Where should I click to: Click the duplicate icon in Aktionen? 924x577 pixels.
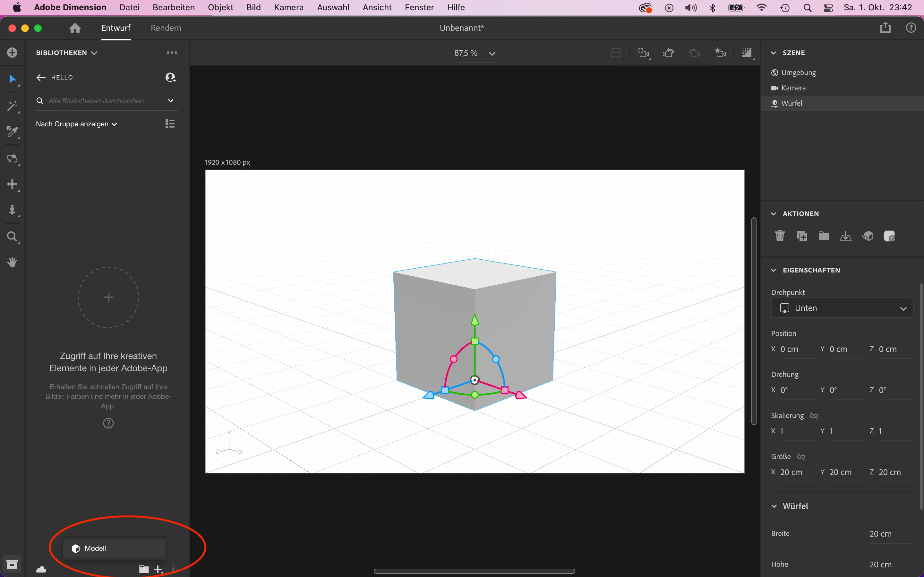point(802,236)
